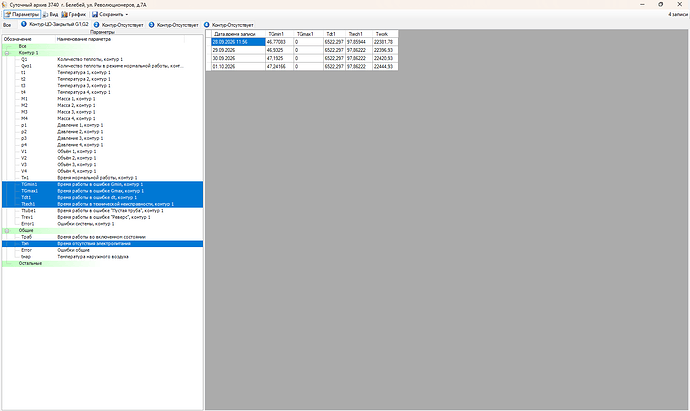
Task: Click the Twork column header
Action: [x=385, y=34]
